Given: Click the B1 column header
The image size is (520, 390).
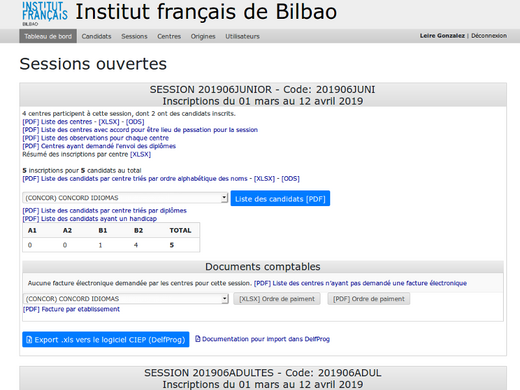Looking at the screenshot, I should pos(103,230).
